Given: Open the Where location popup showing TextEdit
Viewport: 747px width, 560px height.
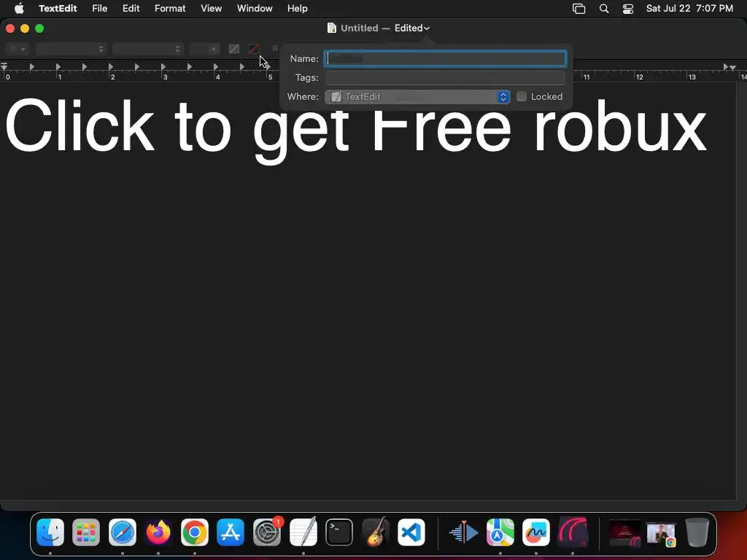Looking at the screenshot, I should (417, 97).
